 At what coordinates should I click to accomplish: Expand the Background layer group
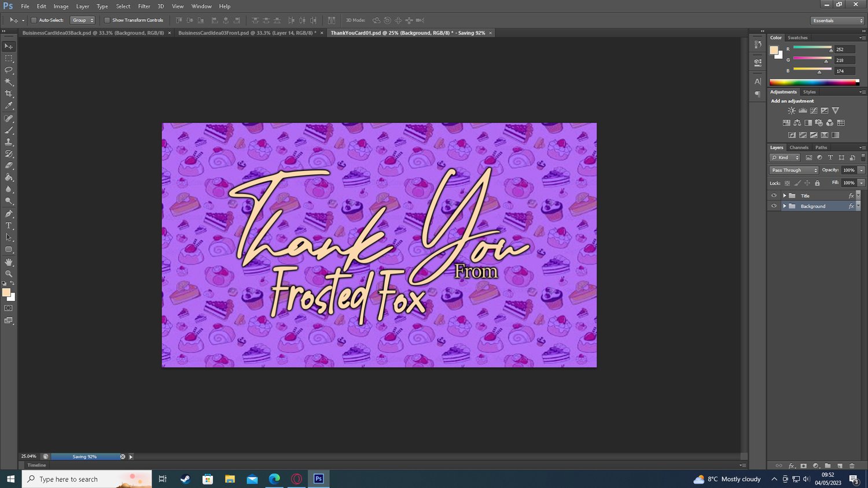(x=785, y=206)
